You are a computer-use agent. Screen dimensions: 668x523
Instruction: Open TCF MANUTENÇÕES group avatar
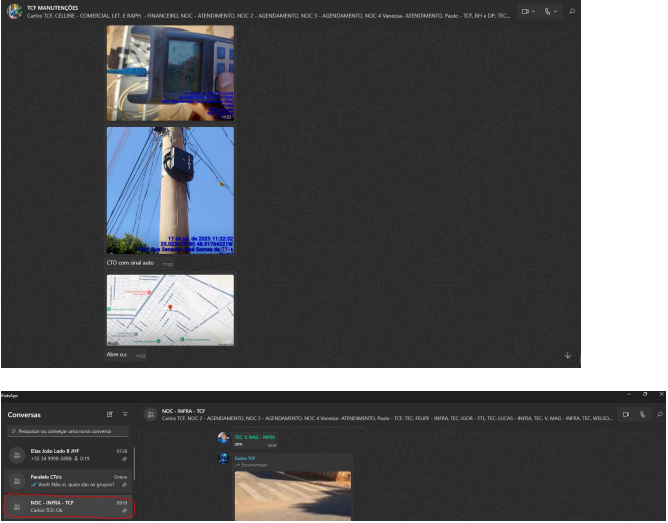pos(14,12)
